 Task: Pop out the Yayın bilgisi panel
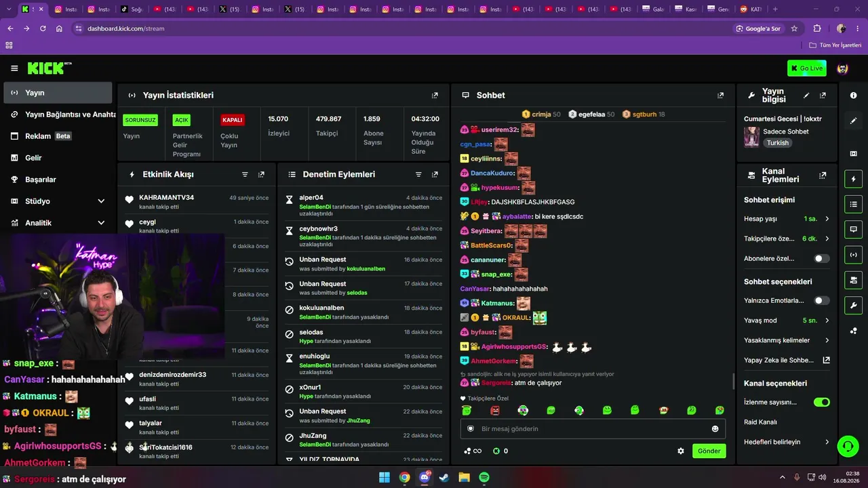click(823, 96)
